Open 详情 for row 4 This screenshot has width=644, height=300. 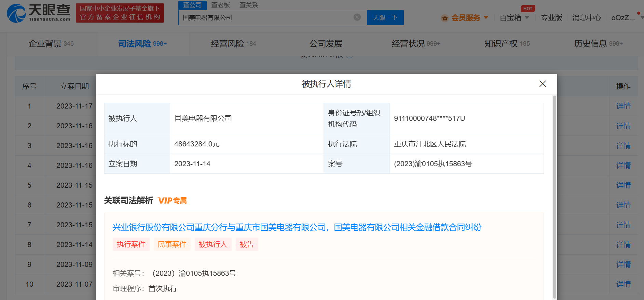click(623, 166)
